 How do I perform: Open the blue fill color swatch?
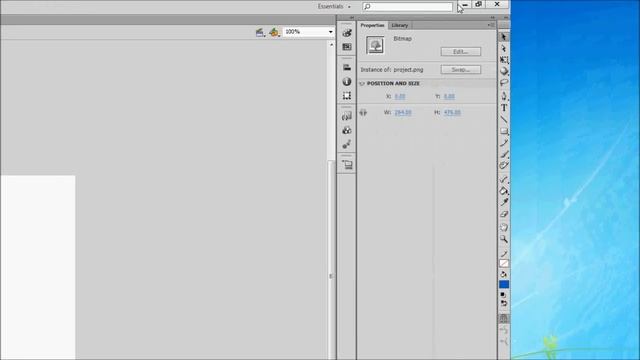pyautogui.click(x=504, y=284)
